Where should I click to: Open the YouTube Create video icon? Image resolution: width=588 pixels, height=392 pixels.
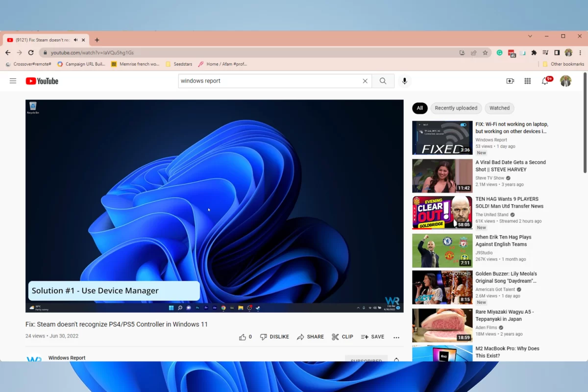[510, 81]
